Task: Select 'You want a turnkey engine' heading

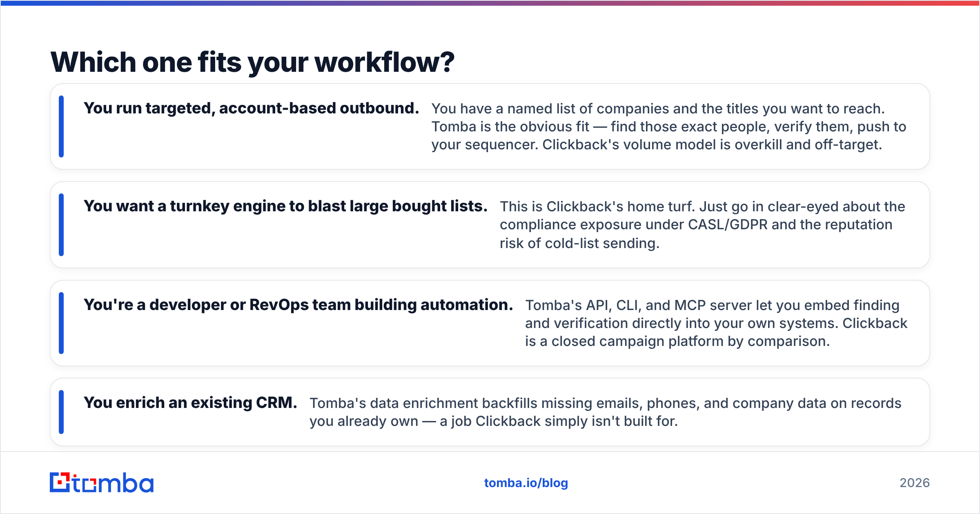Action: (x=286, y=206)
